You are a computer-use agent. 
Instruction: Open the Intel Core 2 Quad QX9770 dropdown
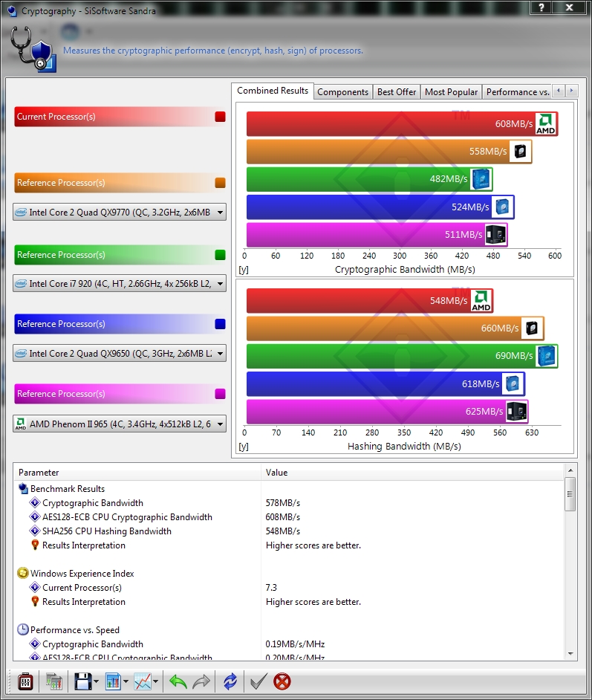pyautogui.click(x=120, y=212)
